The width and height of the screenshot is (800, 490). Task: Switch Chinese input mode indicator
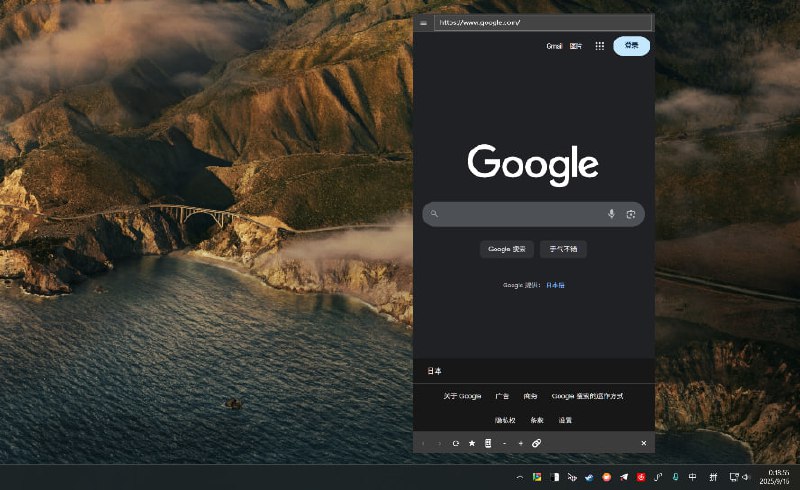pyautogui.click(x=692, y=477)
